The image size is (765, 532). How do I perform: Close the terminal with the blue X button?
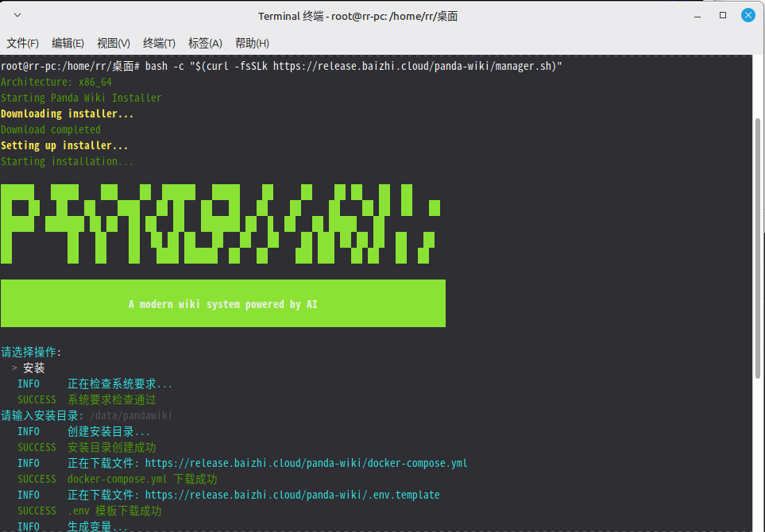748,16
